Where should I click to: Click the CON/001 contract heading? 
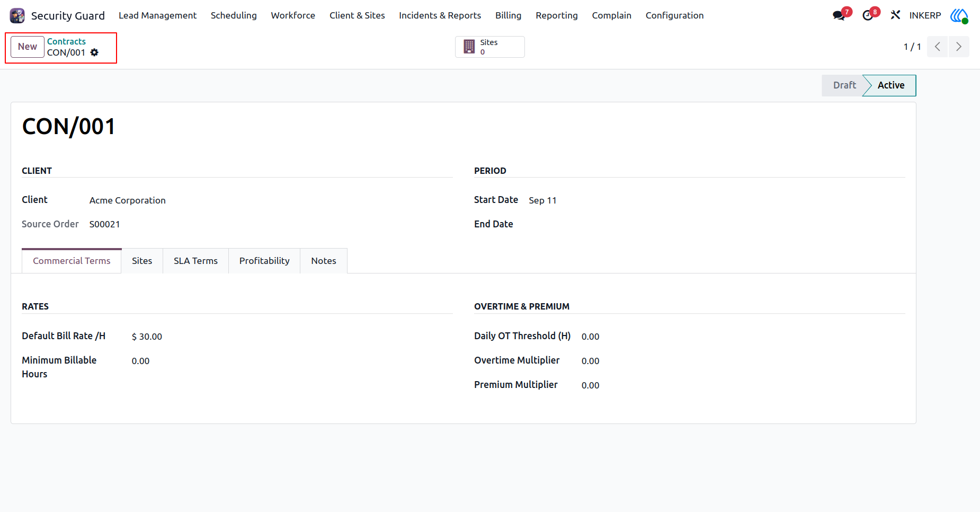pos(68,127)
